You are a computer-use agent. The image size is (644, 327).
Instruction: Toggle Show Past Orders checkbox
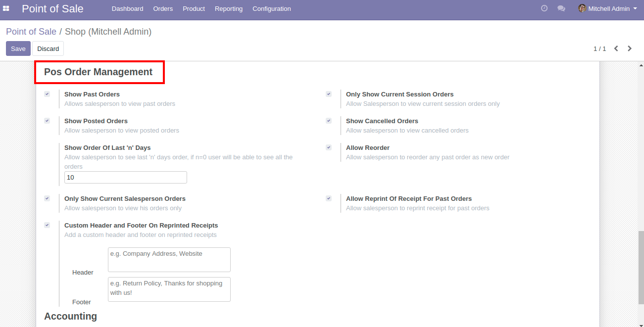coord(47,94)
